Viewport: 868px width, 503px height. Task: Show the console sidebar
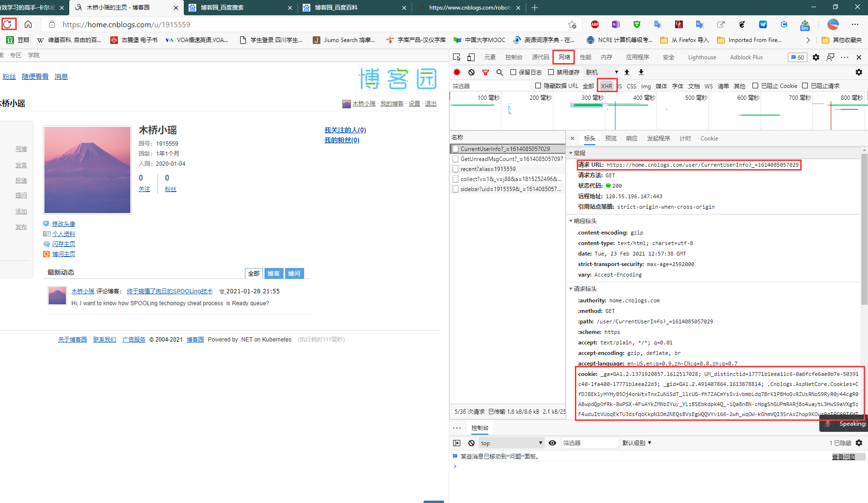point(457,443)
